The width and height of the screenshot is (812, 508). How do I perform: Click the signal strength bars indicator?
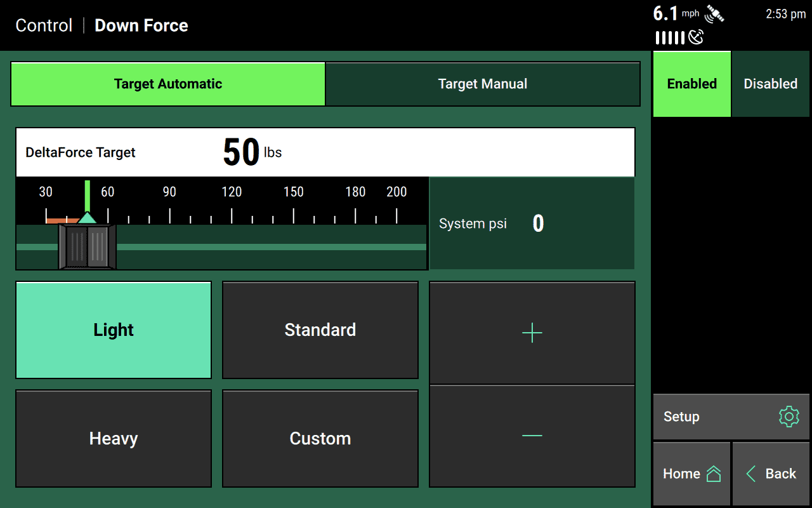click(x=669, y=37)
